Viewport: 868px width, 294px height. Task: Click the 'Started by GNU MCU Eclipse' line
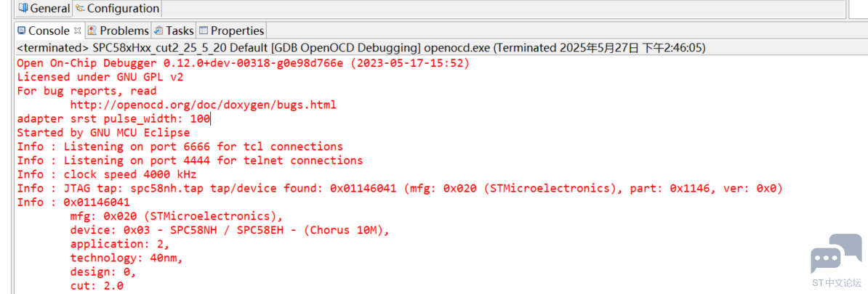pyautogui.click(x=103, y=133)
